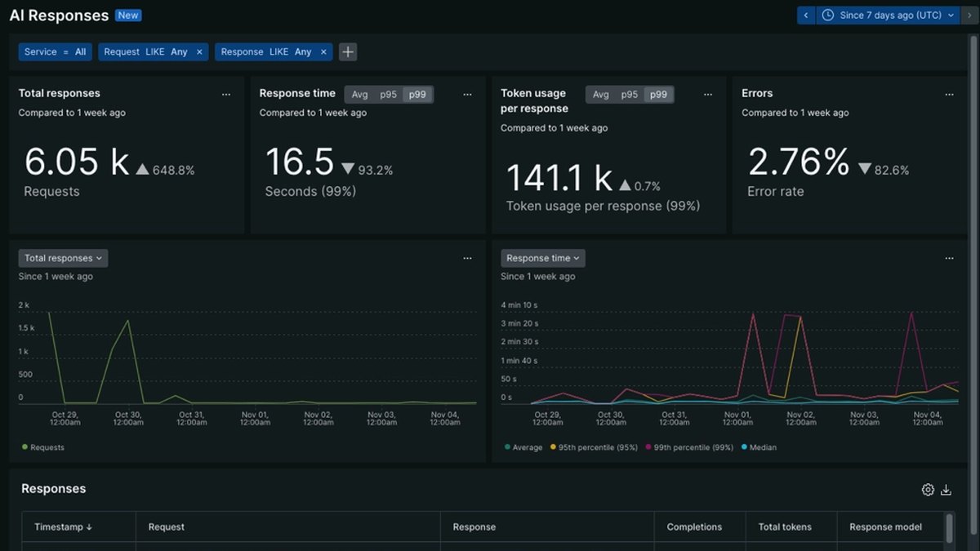
Task: Sort table by Timestamp column
Action: (x=79, y=527)
